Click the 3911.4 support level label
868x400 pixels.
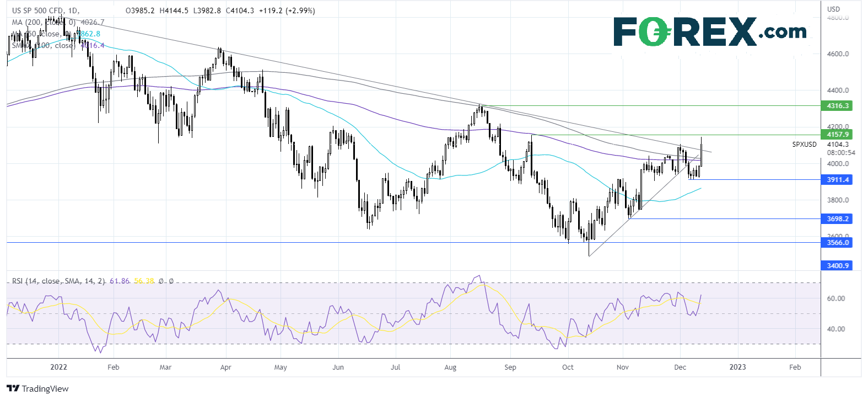pyautogui.click(x=838, y=179)
